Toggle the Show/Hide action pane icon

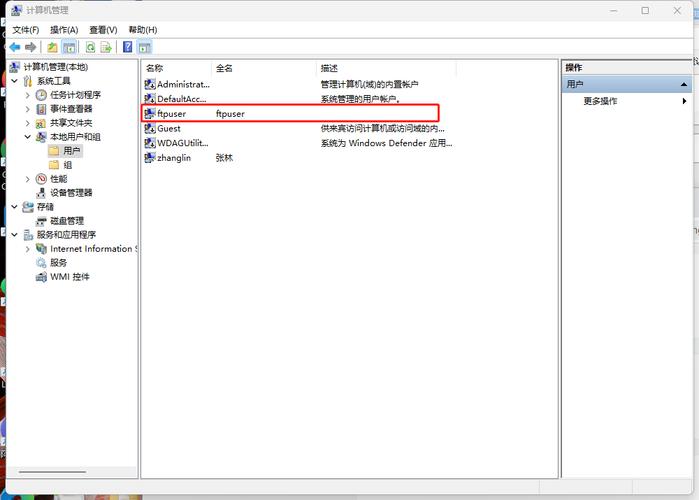click(144, 47)
